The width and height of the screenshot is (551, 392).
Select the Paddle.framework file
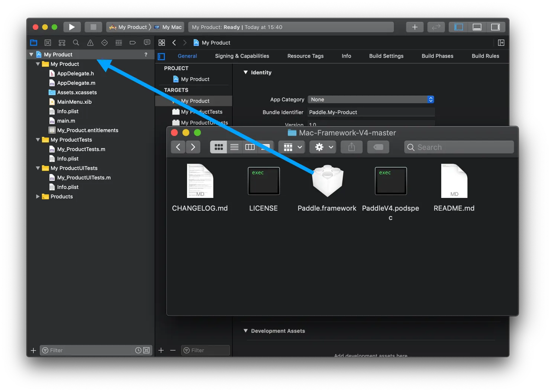click(327, 182)
